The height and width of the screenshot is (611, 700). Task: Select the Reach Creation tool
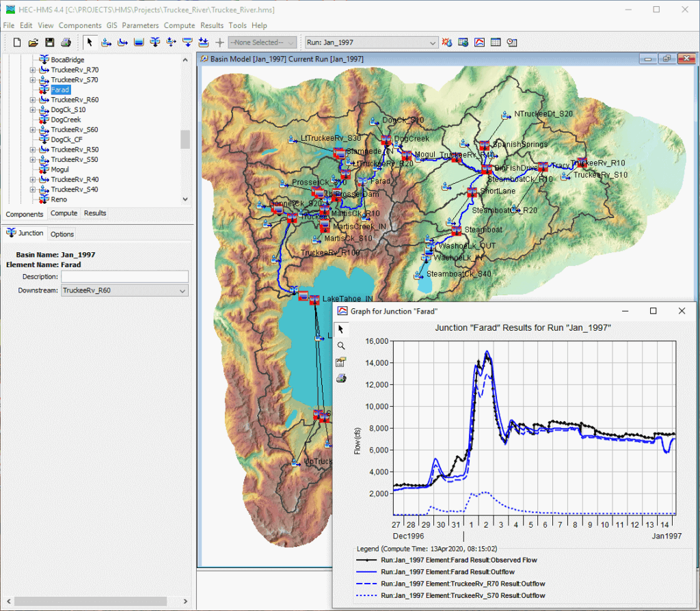(x=122, y=42)
